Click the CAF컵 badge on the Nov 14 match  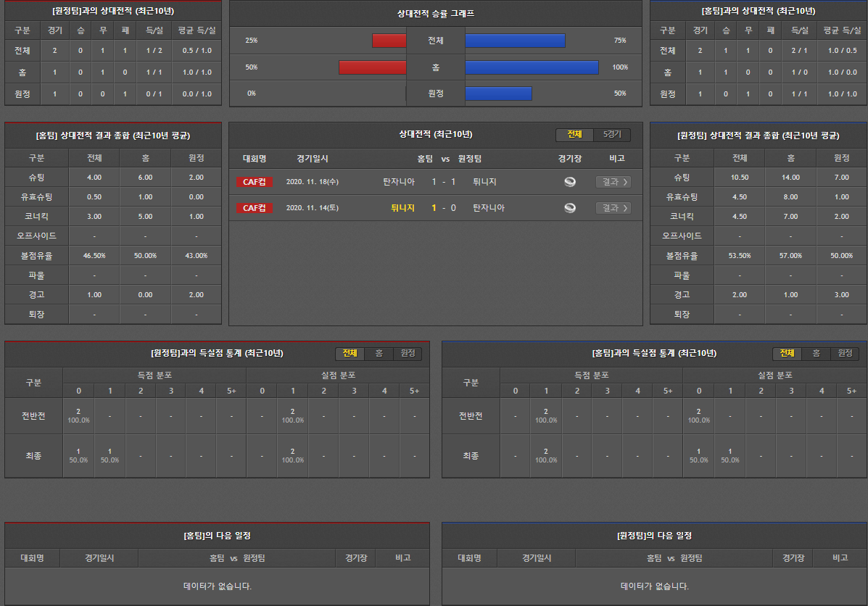(254, 208)
